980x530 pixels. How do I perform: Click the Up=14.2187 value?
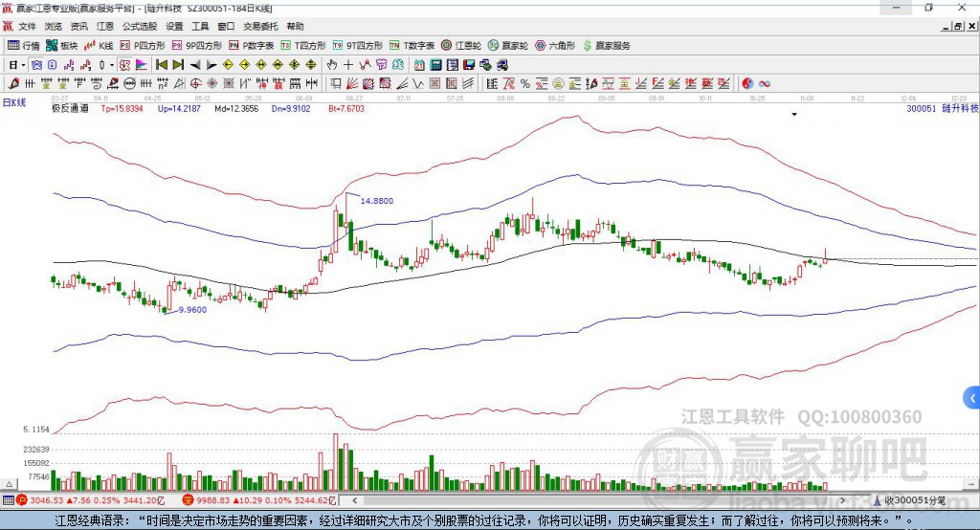(179, 109)
